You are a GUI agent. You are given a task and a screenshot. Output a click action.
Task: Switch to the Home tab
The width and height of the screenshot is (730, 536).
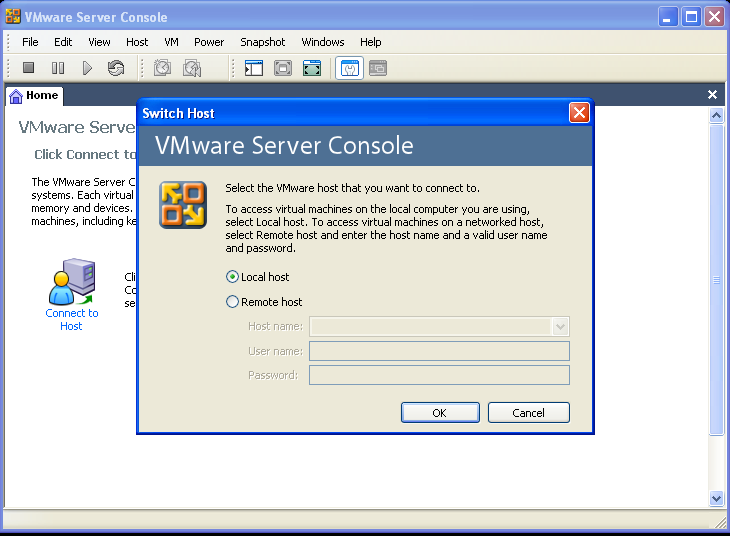click(x=35, y=95)
